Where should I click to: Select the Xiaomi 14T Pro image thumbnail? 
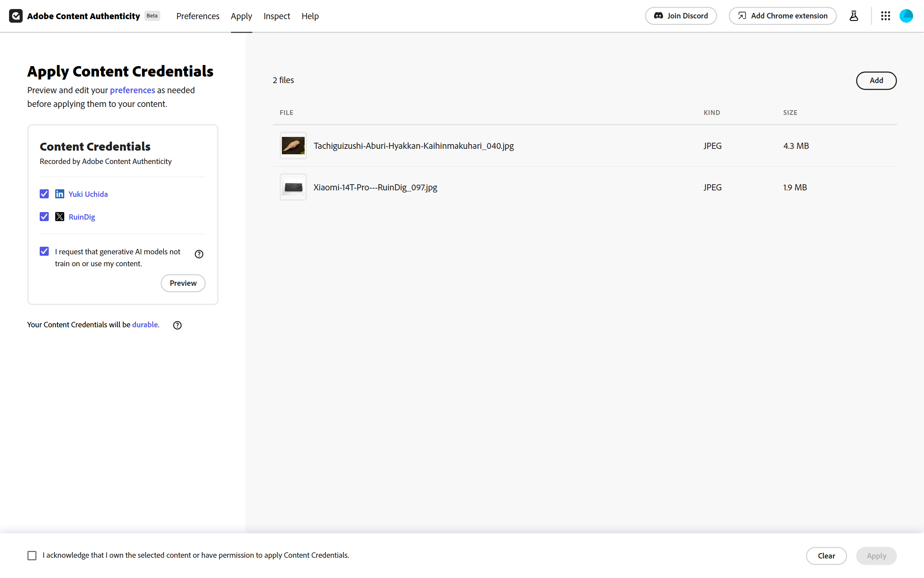point(293,187)
